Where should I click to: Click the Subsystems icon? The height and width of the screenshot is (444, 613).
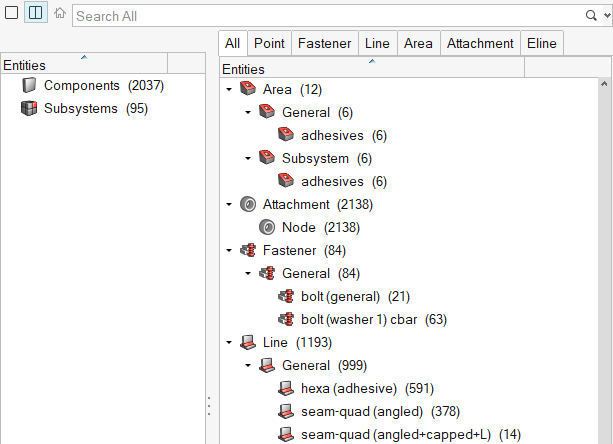pyautogui.click(x=29, y=109)
